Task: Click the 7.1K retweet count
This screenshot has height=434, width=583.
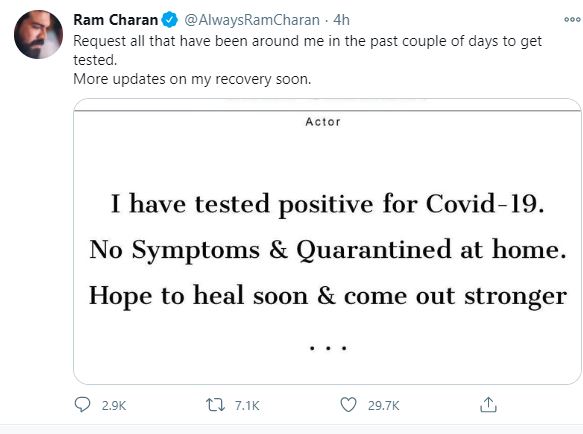Action: [247, 405]
